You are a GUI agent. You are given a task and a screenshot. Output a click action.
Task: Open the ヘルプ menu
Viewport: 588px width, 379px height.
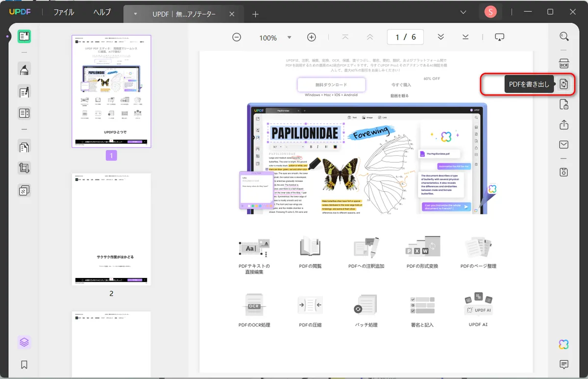coord(102,12)
